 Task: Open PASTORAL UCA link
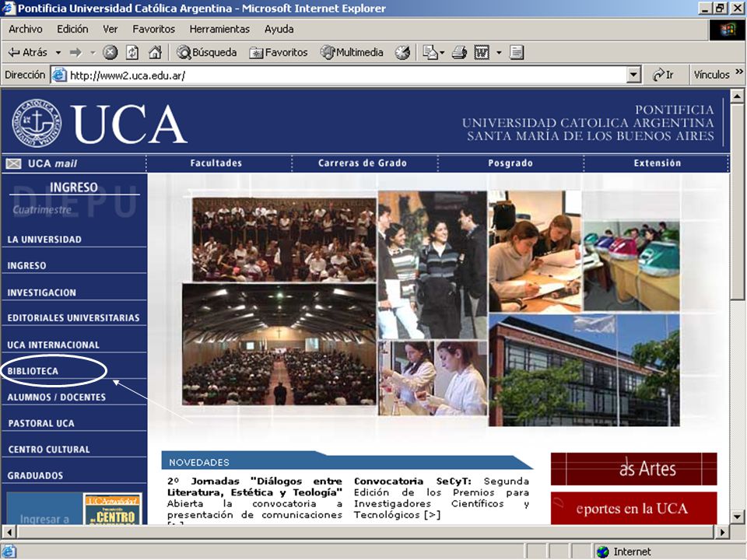coord(41,423)
